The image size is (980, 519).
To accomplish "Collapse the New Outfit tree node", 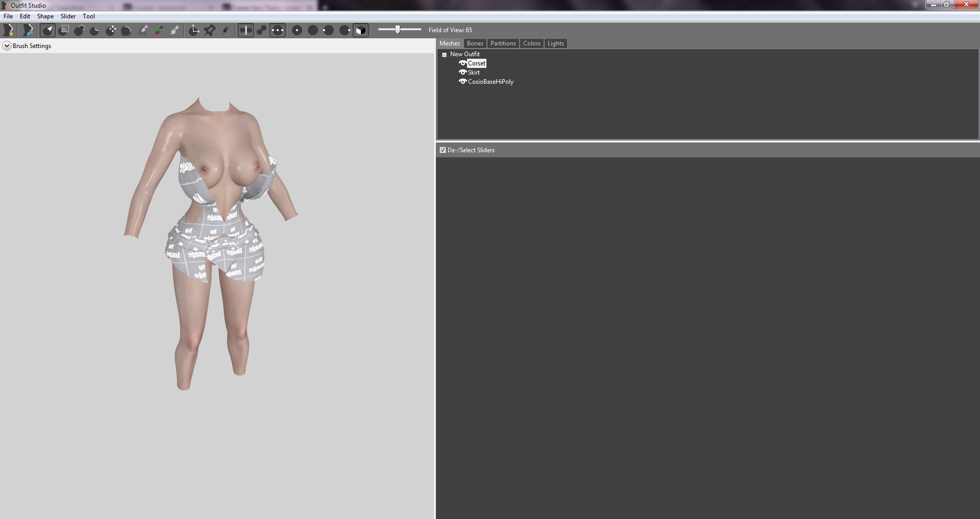I will pyautogui.click(x=444, y=55).
